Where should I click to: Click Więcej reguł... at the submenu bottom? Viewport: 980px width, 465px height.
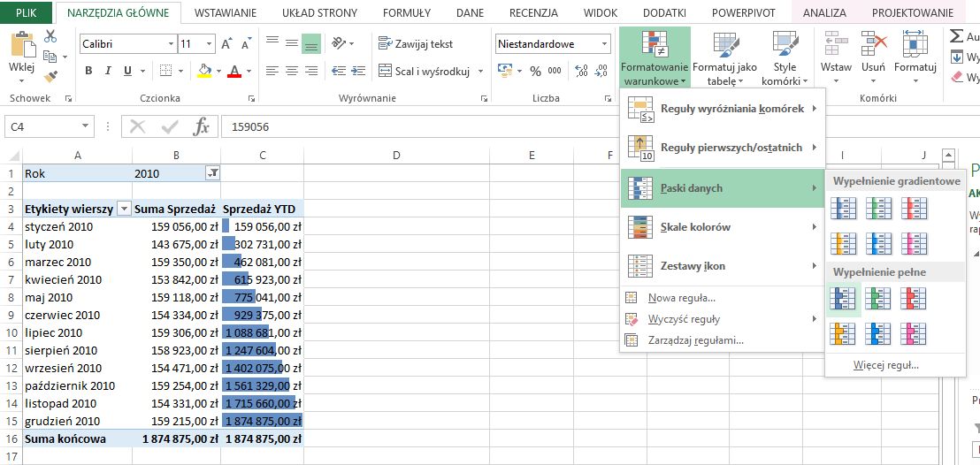coord(885,365)
